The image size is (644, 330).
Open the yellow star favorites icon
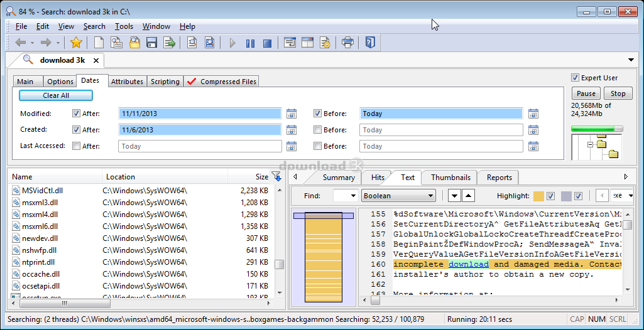point(76,42)
